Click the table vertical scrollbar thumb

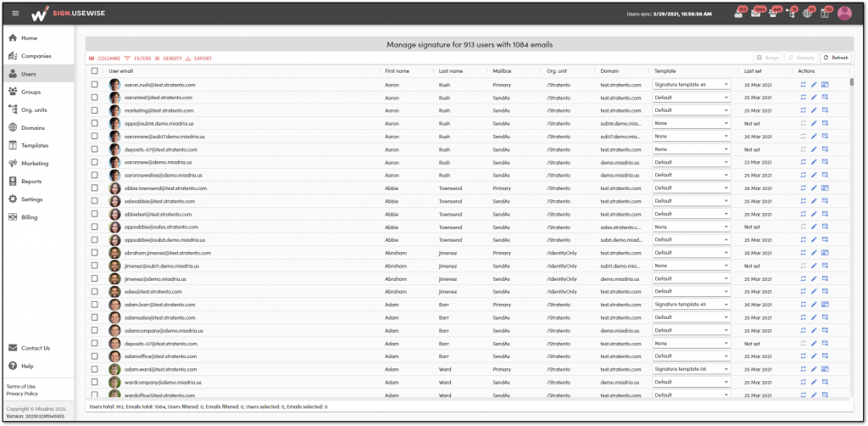tap(852, 82)
